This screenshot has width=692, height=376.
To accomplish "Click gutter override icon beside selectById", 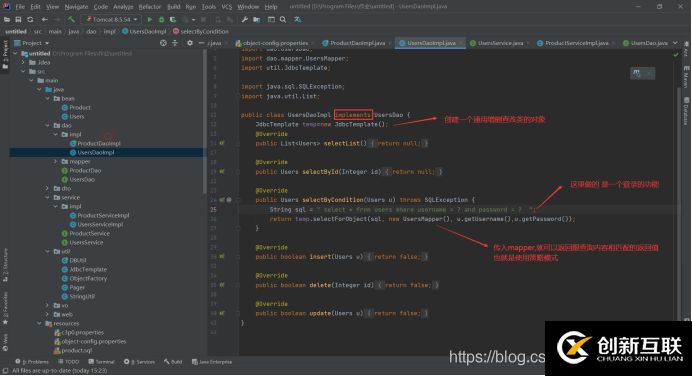I will 222,172.
